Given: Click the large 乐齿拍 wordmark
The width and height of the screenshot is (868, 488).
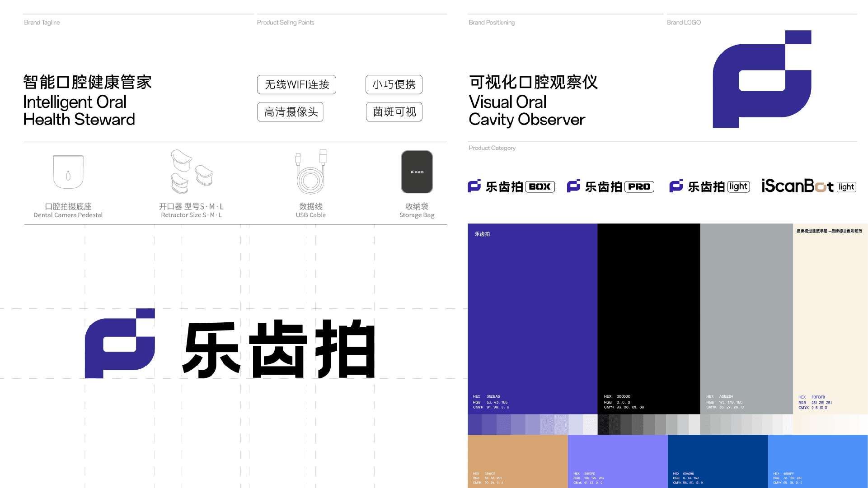Looking at the screenshot, I should (x=279, y=349).
